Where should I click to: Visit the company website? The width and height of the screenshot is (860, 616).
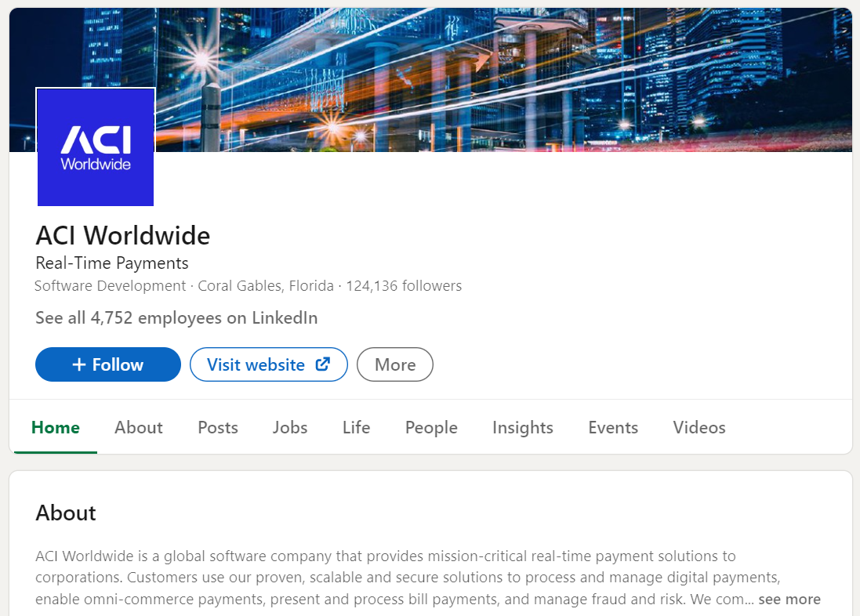268,364
